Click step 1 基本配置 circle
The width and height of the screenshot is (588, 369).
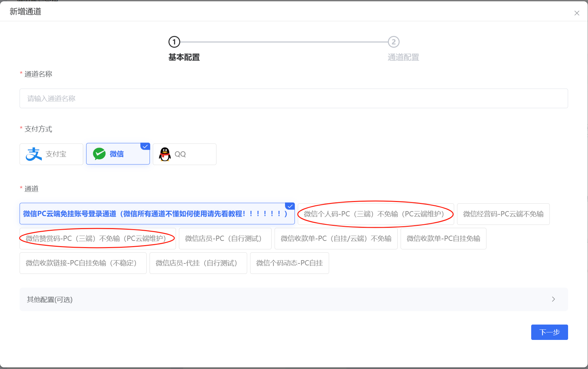click(x=174, y=42)
